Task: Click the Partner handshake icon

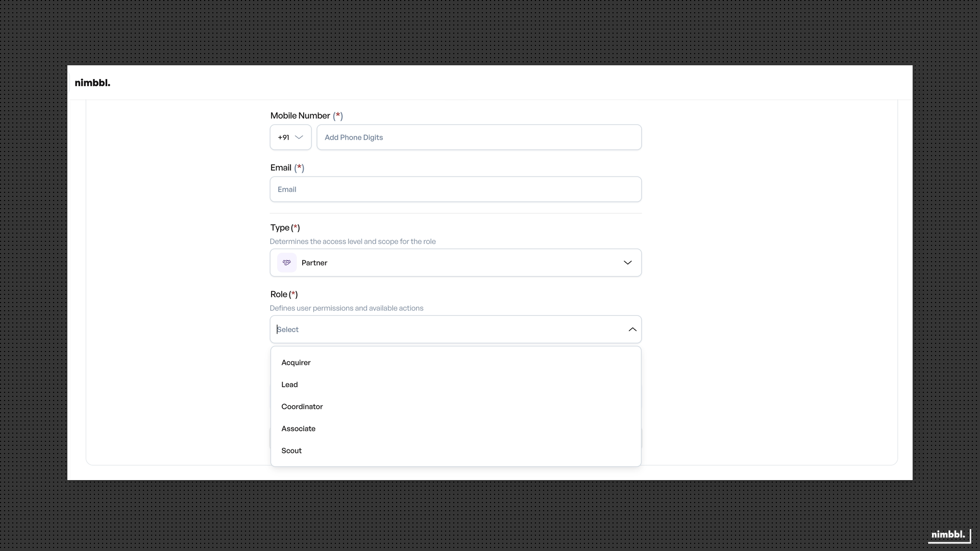Action: point(286,262)
